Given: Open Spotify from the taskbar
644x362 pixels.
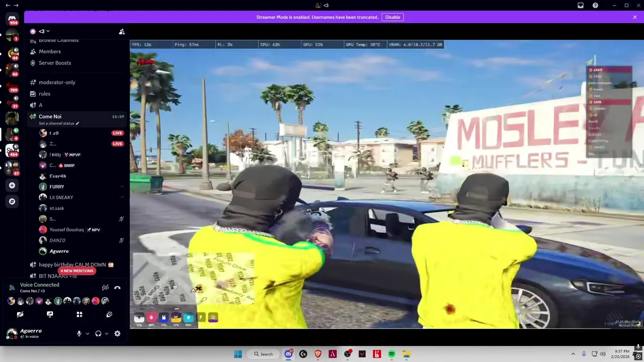Looking at the screenshot, I should 391,354.
